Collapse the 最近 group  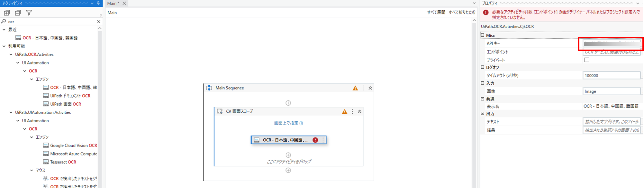coord(4,30)
